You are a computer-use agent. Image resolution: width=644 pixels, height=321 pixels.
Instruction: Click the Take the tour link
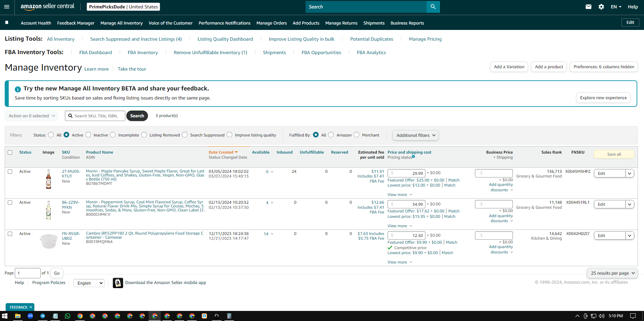tap(132, 69)
